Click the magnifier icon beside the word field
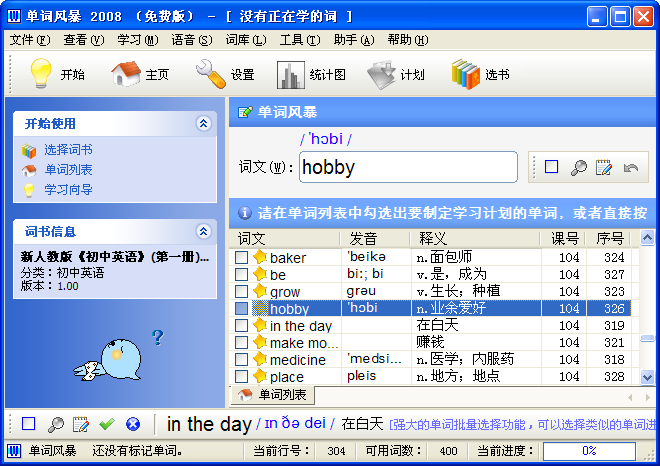This screenshot has height=466, width=660. (578, 168)
